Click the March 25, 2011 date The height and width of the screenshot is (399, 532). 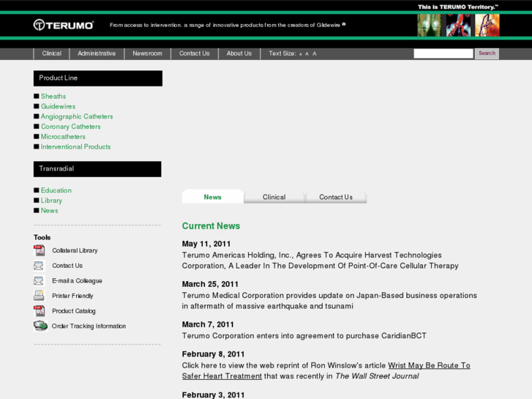[x=210, y=284]
